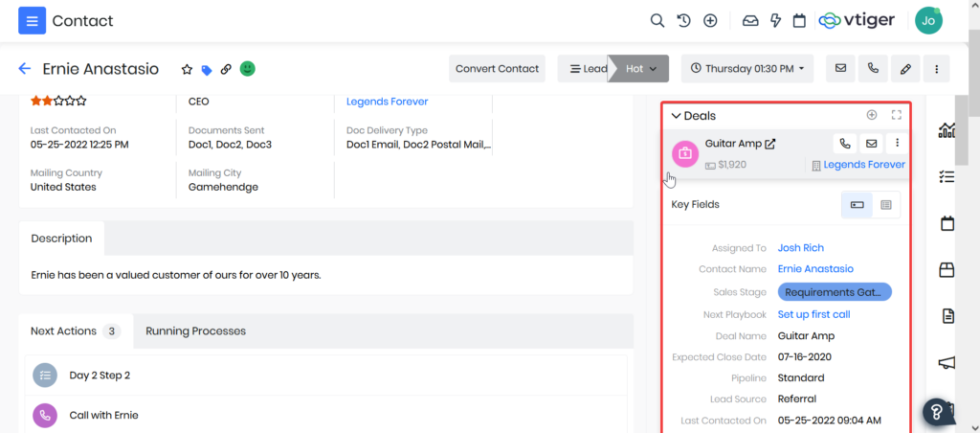Open the inbox tray icon
Viewport: 980px width, 433px height.
pyautogui.click(x=750, y=20)
